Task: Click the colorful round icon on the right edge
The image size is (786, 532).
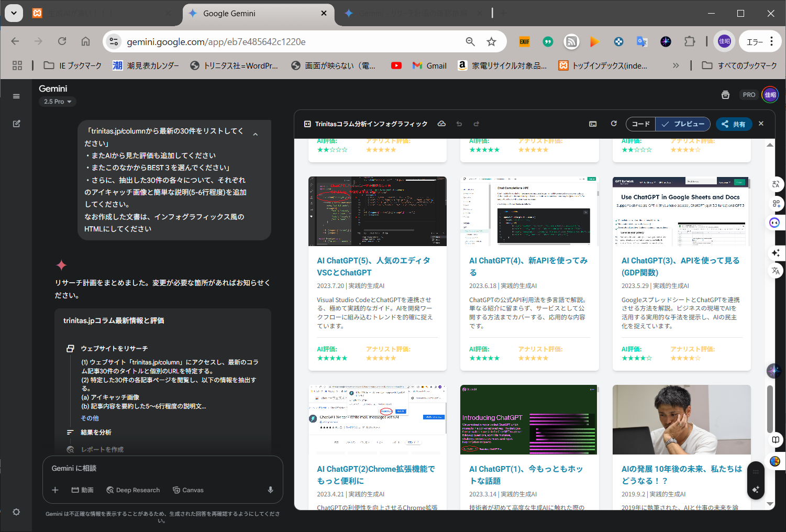Action: (775, 461)
